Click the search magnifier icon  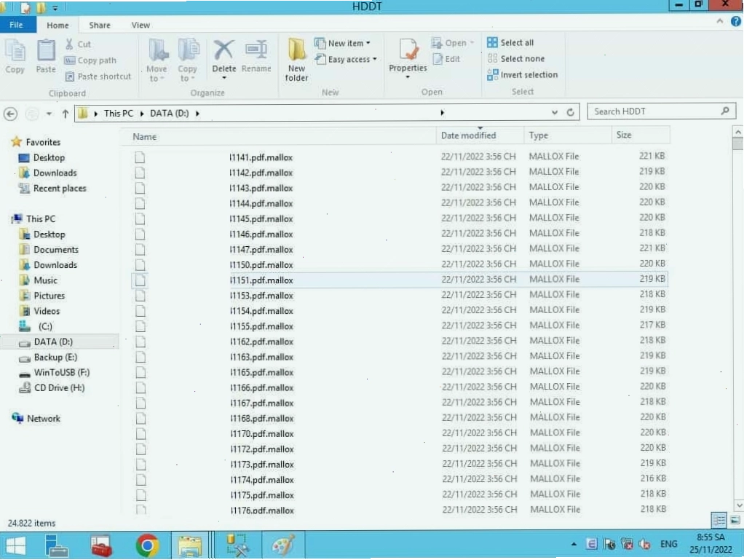pos(724,111)
